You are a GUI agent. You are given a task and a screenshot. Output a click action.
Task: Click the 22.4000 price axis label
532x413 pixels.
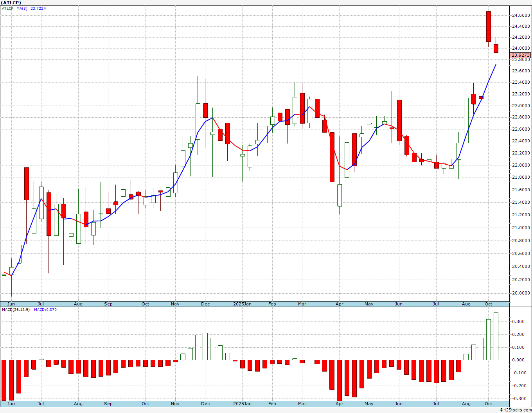[521, 141]
